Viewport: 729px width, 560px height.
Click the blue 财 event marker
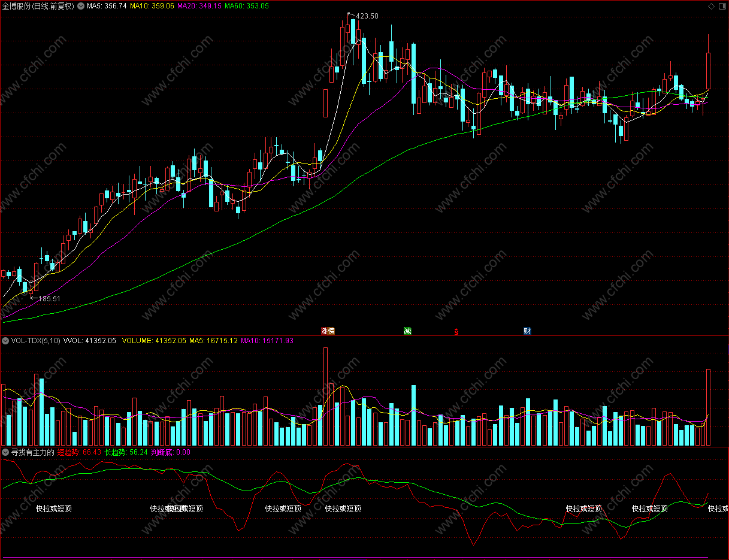point(527,331)
